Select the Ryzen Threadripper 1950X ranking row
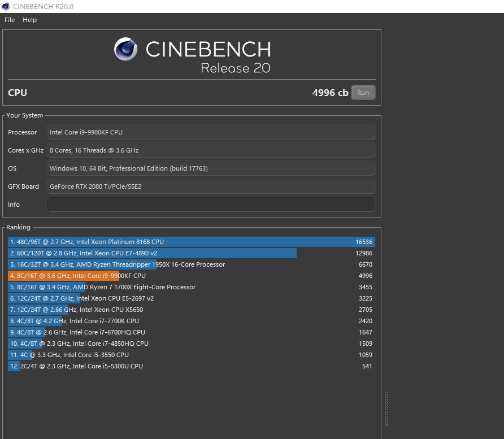The width and height of the screenshot is (504, 439). [191, 264]
